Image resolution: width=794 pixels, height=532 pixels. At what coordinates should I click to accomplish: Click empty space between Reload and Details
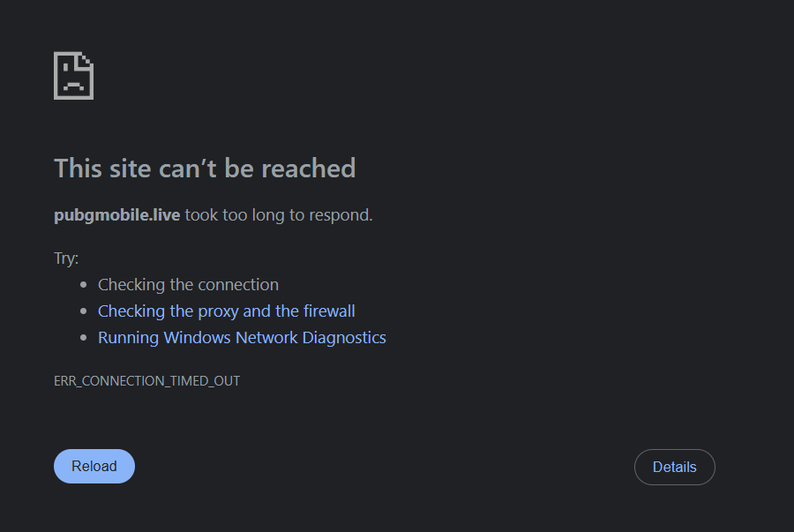[384, 467]
